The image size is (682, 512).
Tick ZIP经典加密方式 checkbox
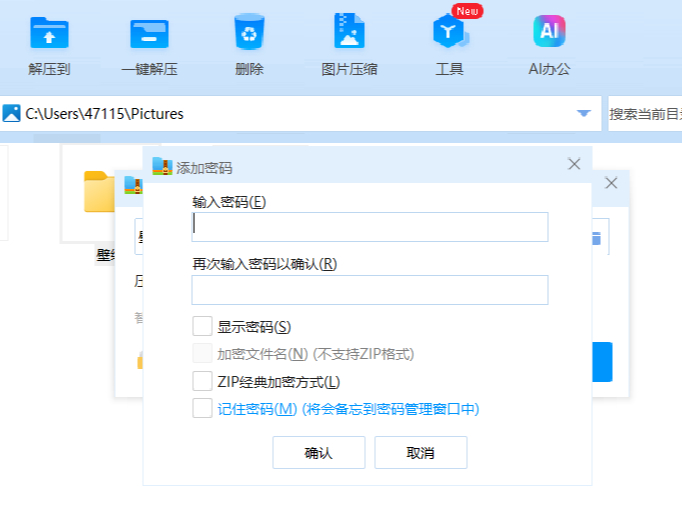pyautogui.click(x=202, y=381)
